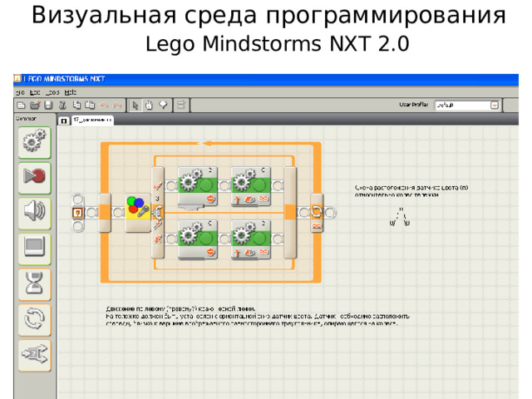This screenshot has height=399, width=532.
Task: Click the Cut scissors toolbar icon
Action: click(62, 106)
